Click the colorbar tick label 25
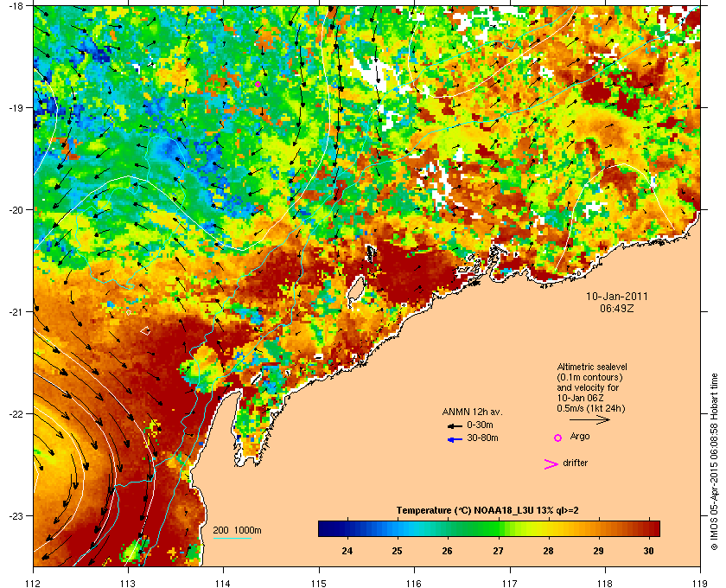Viewport: 726px width, 588px height. pos(397,551)
